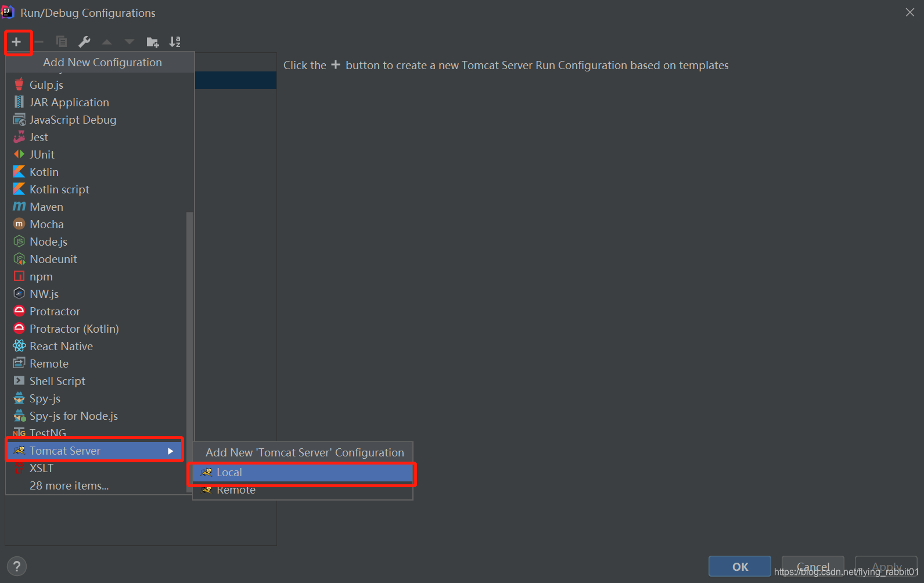Click the React Native atom icon

pyautogui.click(x=19, y=346)
